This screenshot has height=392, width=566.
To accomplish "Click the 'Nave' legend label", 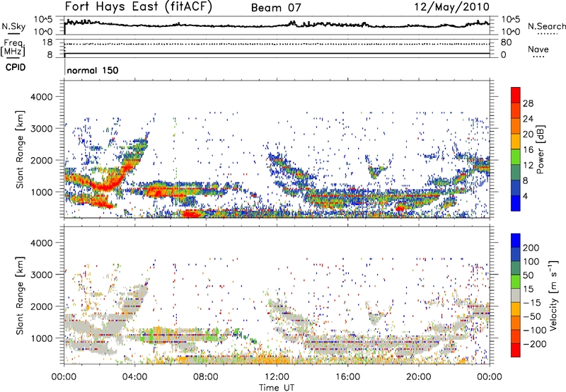I will coord(538,49).
